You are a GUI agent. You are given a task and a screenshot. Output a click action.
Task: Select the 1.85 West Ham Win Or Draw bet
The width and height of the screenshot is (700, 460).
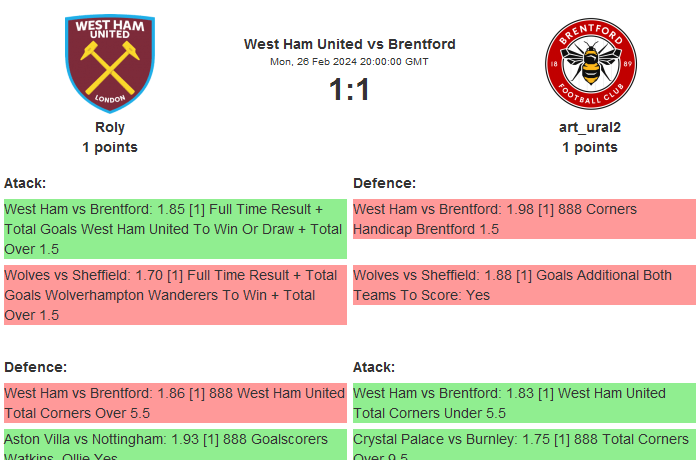pyautogui.click(x=175, y=229)
